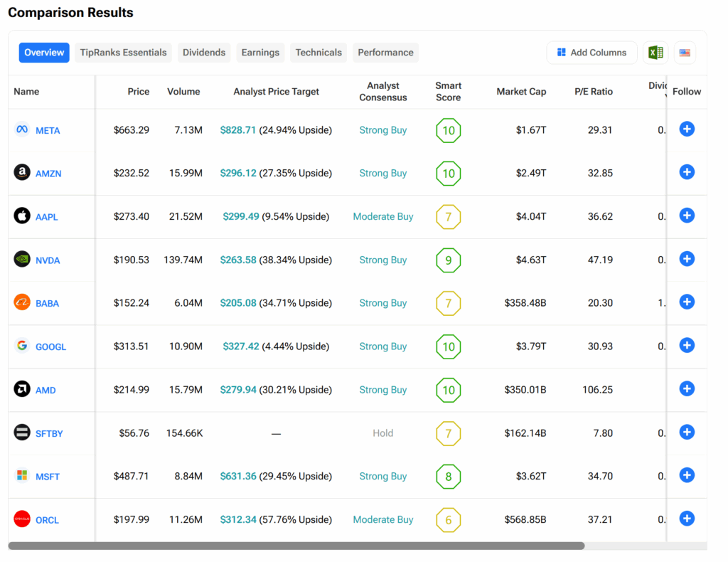
Task: Open the Add Columns selector
Action: pos(591,53)
